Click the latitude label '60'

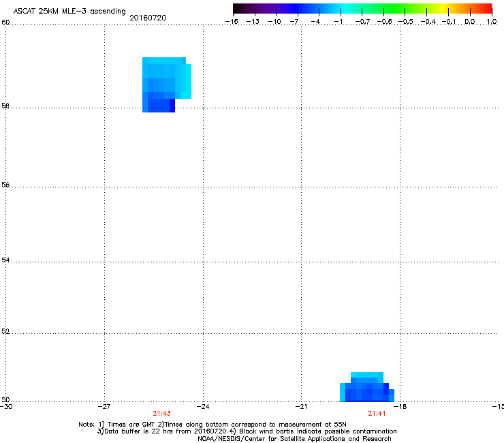pos(5,22)
